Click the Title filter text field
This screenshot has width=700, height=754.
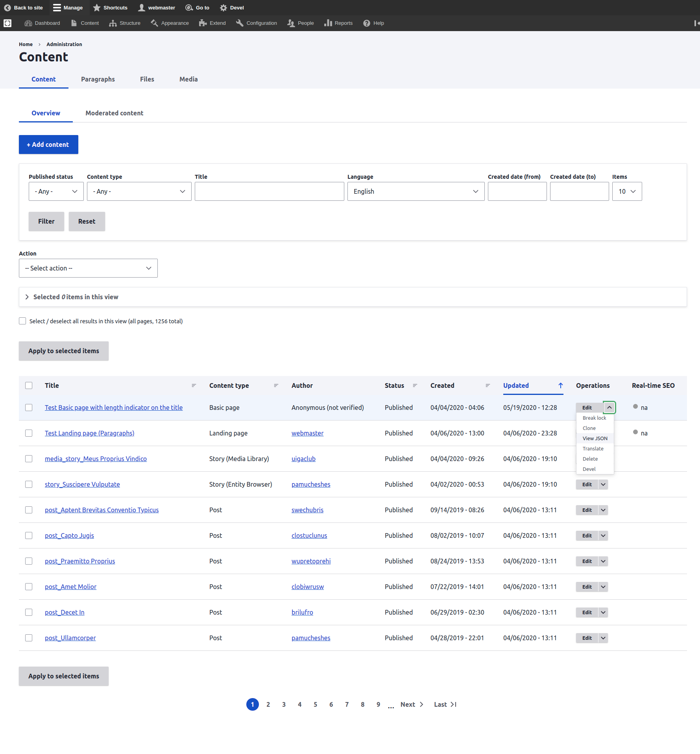tap(270, 192)
